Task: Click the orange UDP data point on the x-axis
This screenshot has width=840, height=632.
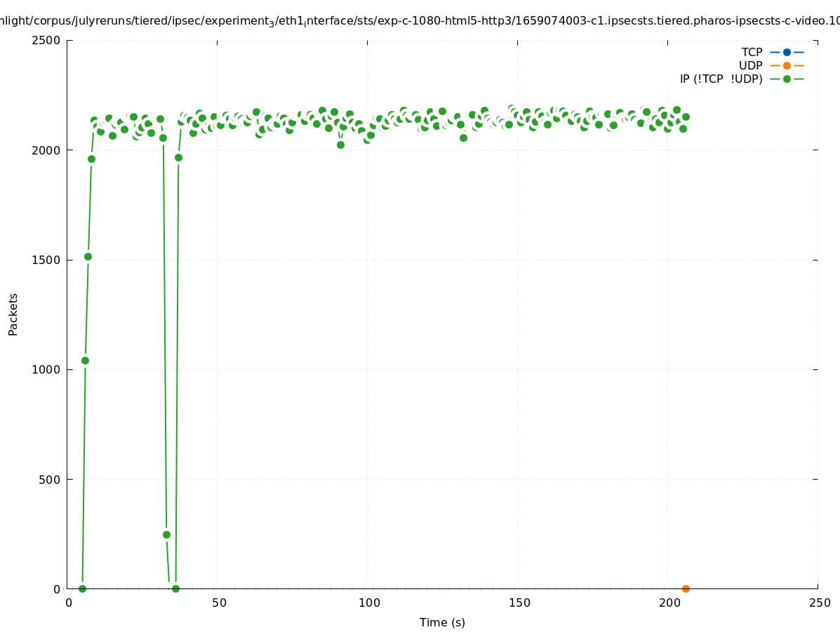Action: point(686,588)
